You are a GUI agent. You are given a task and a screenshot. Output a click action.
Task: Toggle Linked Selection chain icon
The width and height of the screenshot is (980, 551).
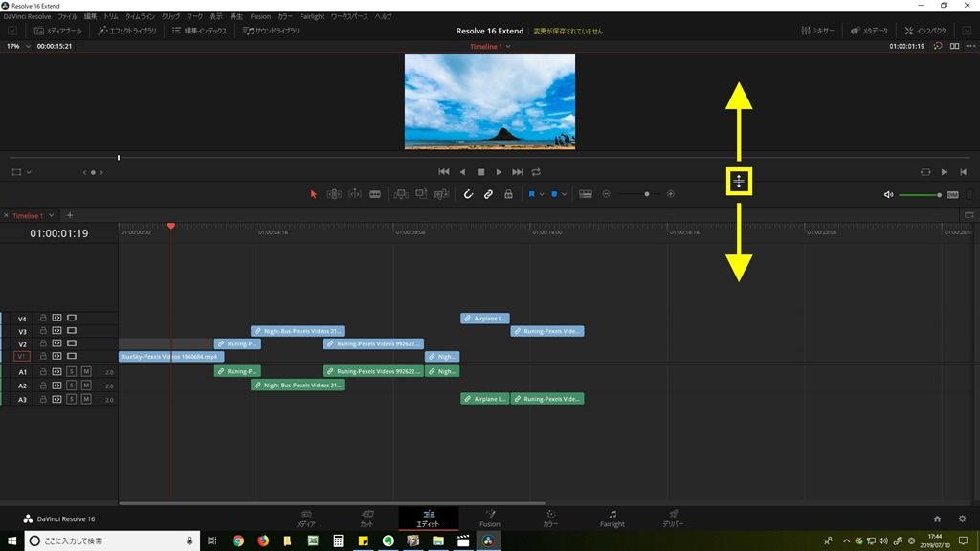[x=488, y=194]
